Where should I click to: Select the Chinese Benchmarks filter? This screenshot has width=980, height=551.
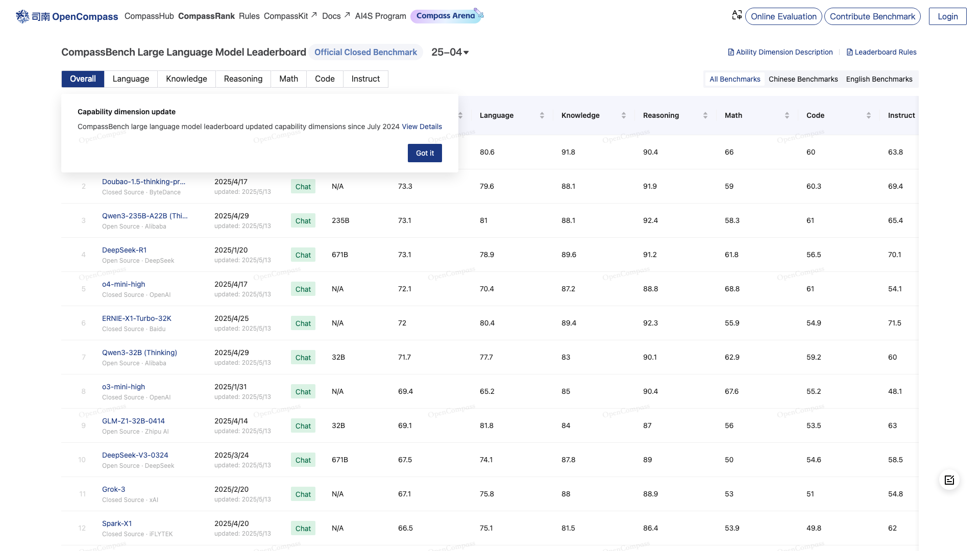(803, 79)
